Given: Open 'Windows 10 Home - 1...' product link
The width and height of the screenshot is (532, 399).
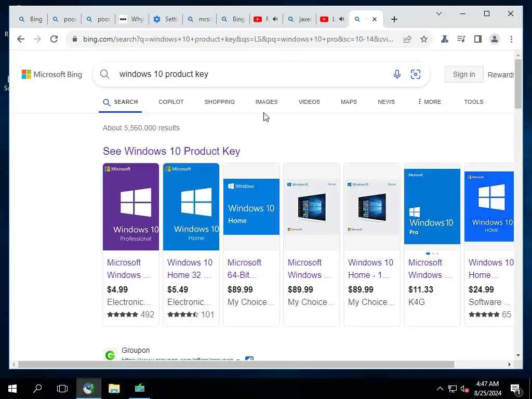Looking at the screenshot, I should [370, 269].
